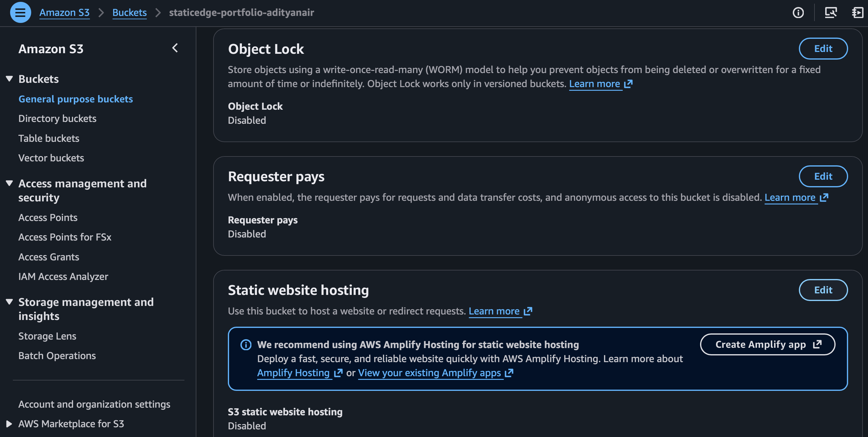Open View your existing Amplify apps link
The width and height of the screenshot is (868, 437).
click(429, 373)
